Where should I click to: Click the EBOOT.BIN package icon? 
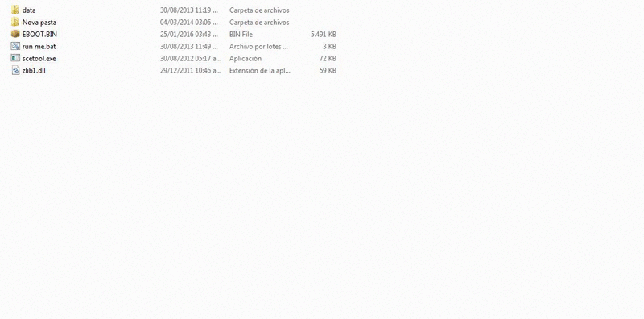tap(15, 34)
